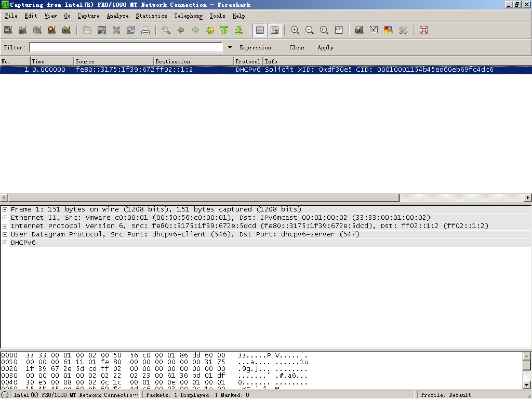Open the Analyze menu

pyautogui.click(x=118, y=16)
